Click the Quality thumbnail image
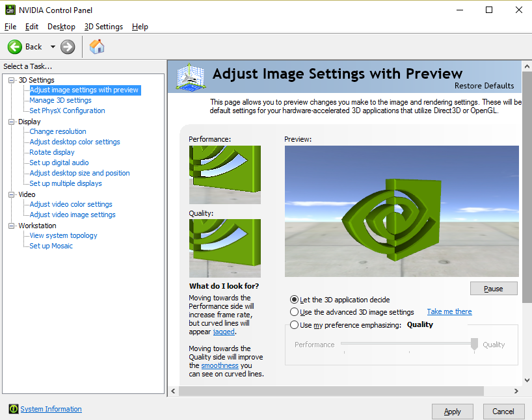This screenshot has height=420, width=532. pos(225,248)
